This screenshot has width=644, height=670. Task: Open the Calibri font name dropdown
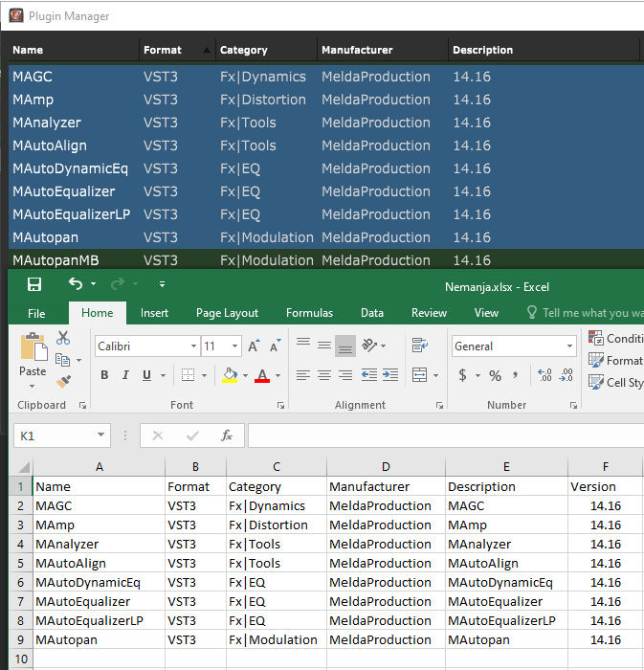click(193, 346)
